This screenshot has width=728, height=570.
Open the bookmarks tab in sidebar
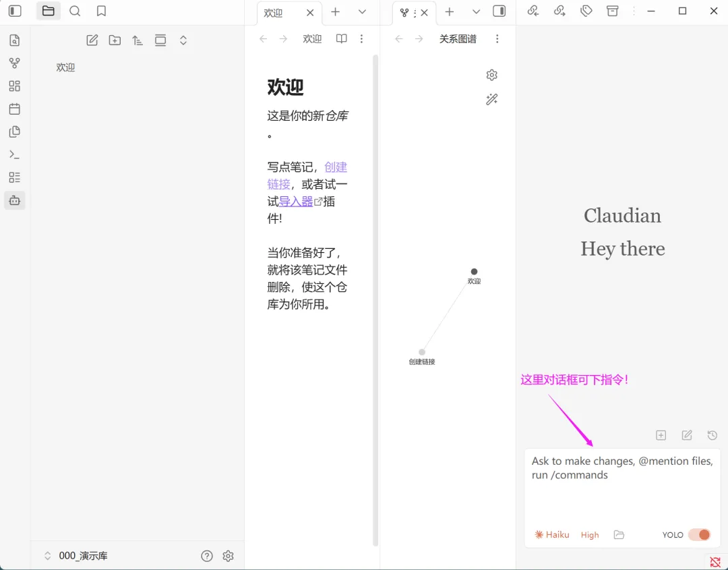[x=101, y=11]
